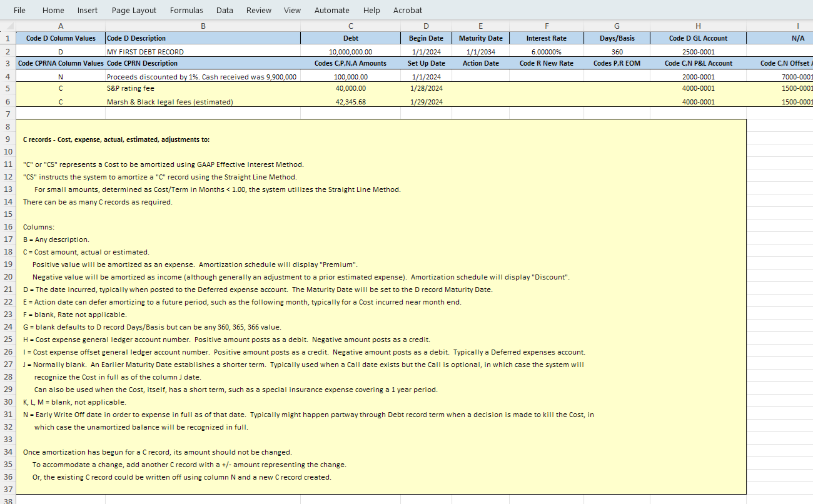
Task: Open the Automate tab
Action: (332, 10)
